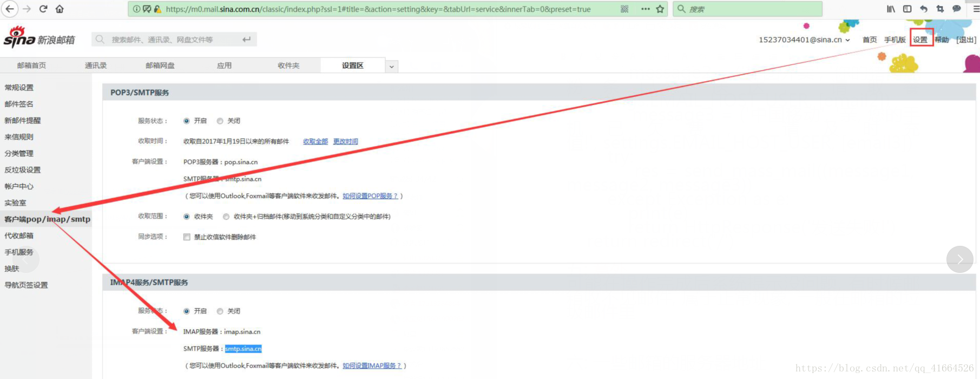Open 邮件签名 settings

coord(19,104)
